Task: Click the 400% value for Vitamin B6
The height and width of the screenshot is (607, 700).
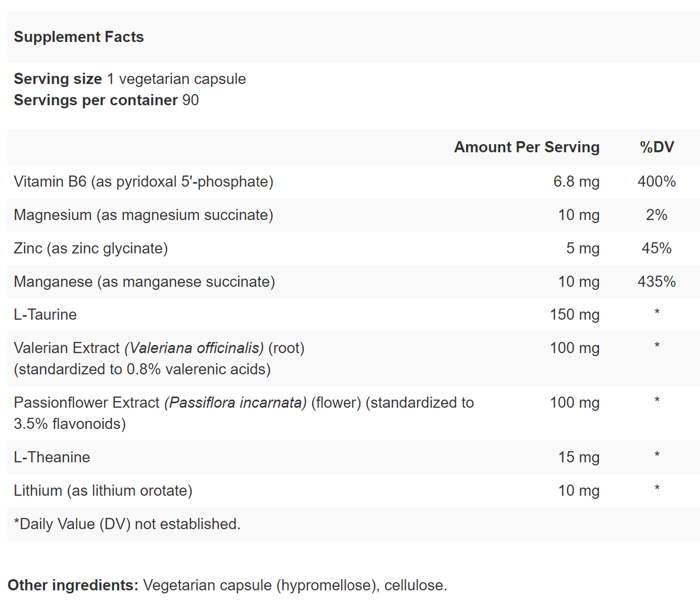Action: pyautogui.click(x=656, y=182)
